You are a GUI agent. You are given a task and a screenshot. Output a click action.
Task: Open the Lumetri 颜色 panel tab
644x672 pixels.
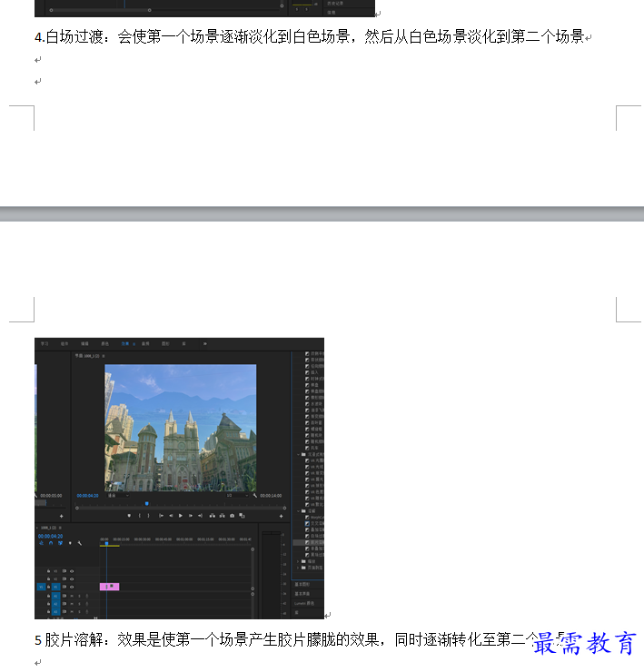coord(304,603)
